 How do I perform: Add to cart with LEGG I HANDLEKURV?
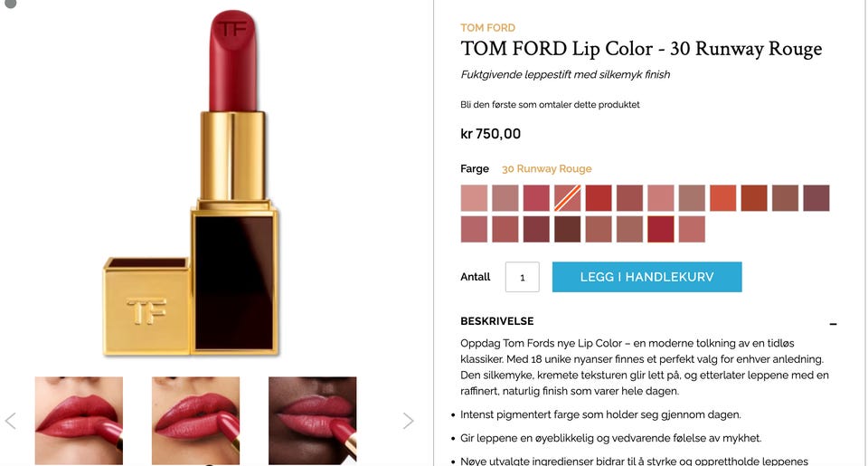click(646, 277)
